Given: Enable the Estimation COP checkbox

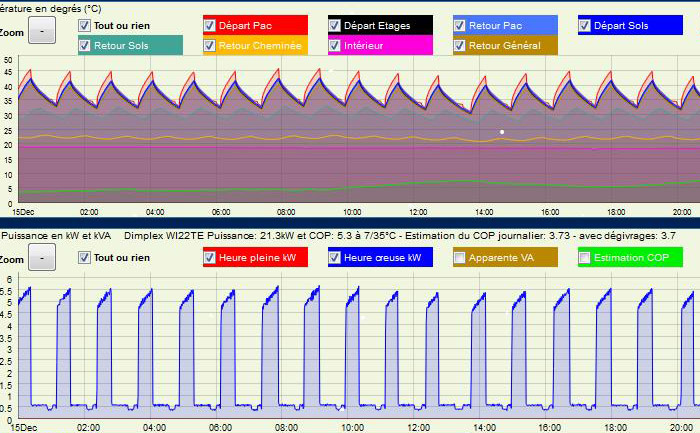Looking at the screenshot, I should 584,257.
